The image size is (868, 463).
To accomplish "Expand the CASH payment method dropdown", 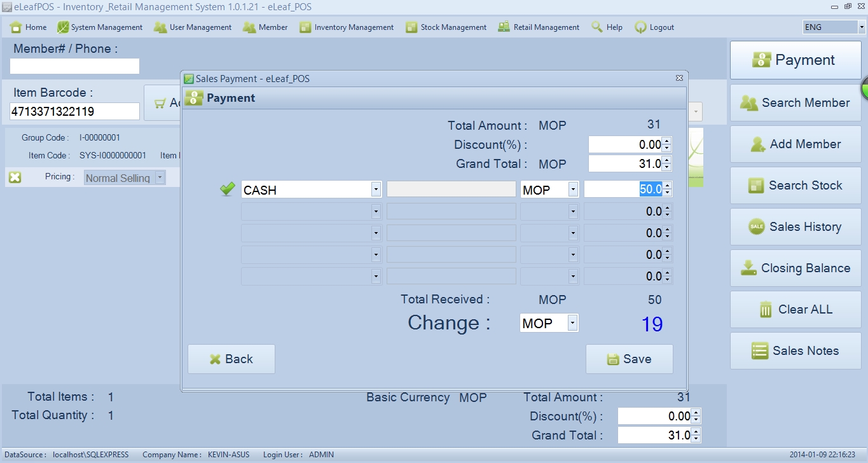I will pos(375,190).
